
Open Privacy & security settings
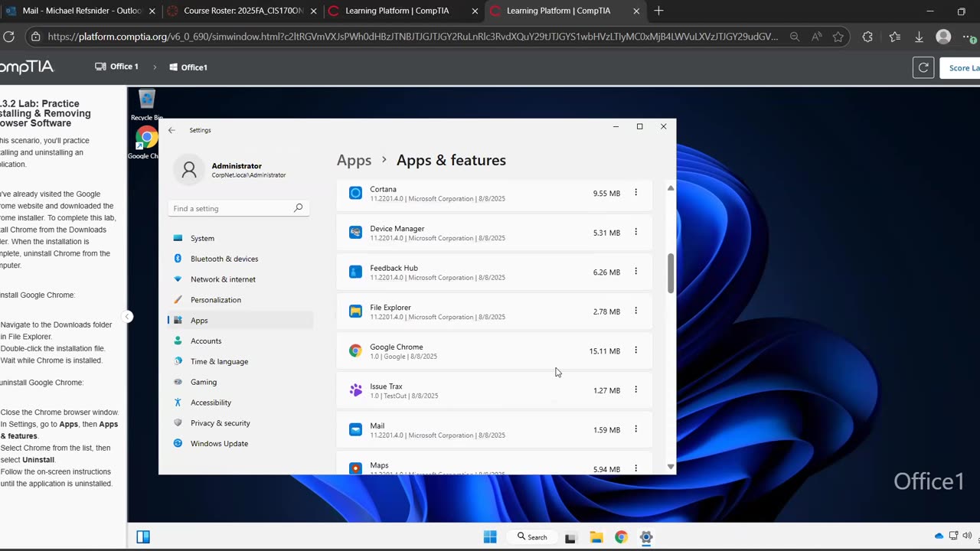[x=240, y=423]
